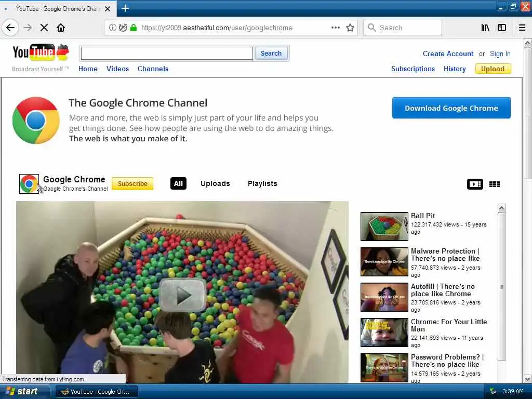Image resolution: width=532 pixels, height=399 pixels.
Task: Open page actions three-dots menu
Action: click(335, 28)
